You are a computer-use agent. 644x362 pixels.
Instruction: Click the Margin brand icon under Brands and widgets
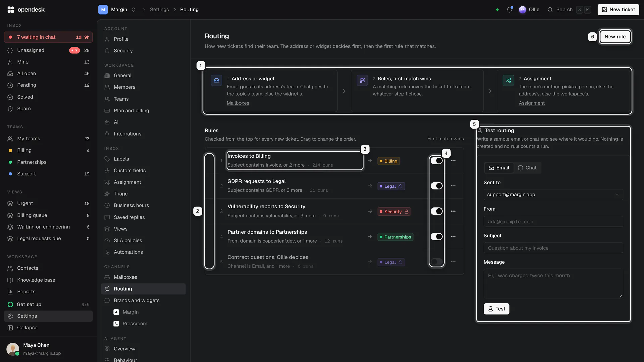116,312
